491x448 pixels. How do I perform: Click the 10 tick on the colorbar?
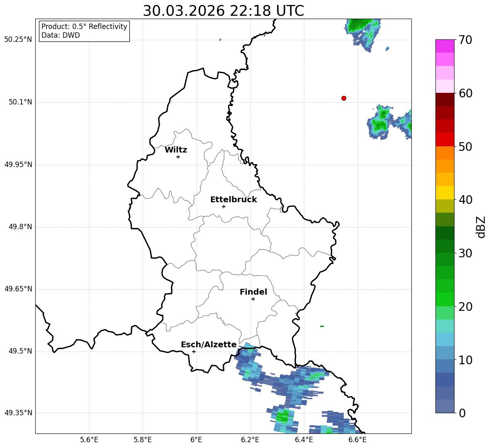[x=465, y=360]
